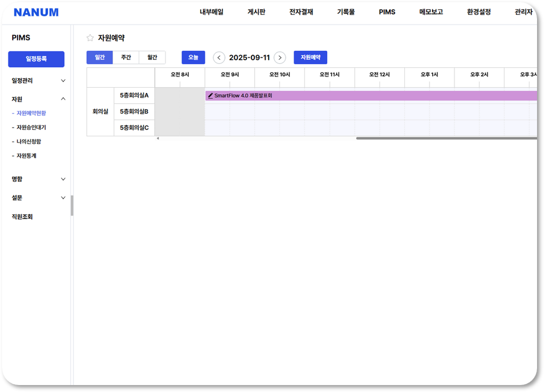The width and height of the screenshot is (544, 392).
Task: Click the NANUM logo
Action: [x=36, y=12]
